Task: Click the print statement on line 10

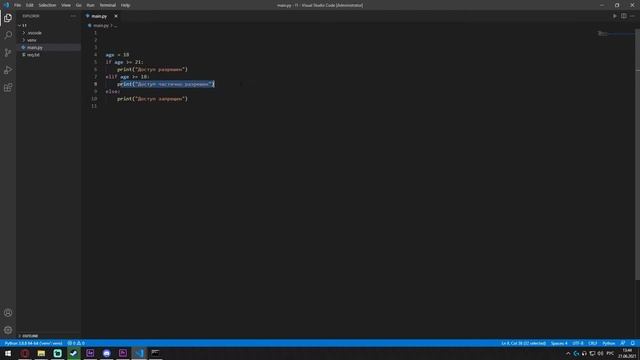Action: click(x=153, y=99)
